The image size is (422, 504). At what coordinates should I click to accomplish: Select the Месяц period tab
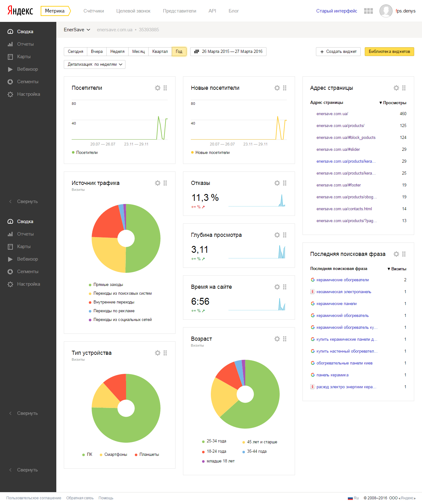(x=138, y=52)
